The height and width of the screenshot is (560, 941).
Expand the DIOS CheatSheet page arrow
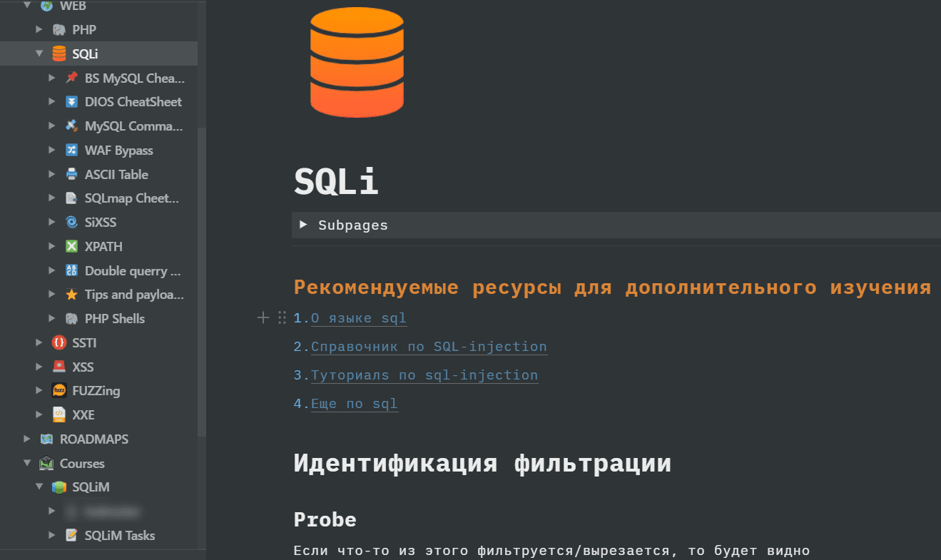tap(52, 102)
